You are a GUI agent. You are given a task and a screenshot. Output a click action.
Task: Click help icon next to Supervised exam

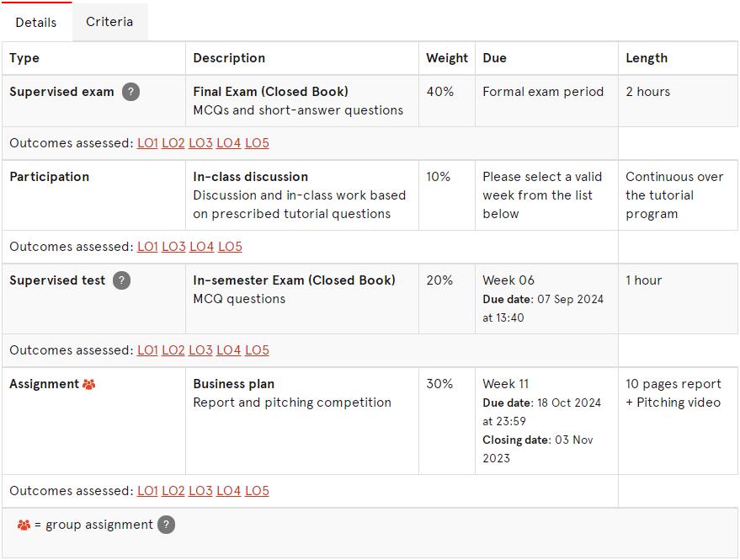coord(130,92)
